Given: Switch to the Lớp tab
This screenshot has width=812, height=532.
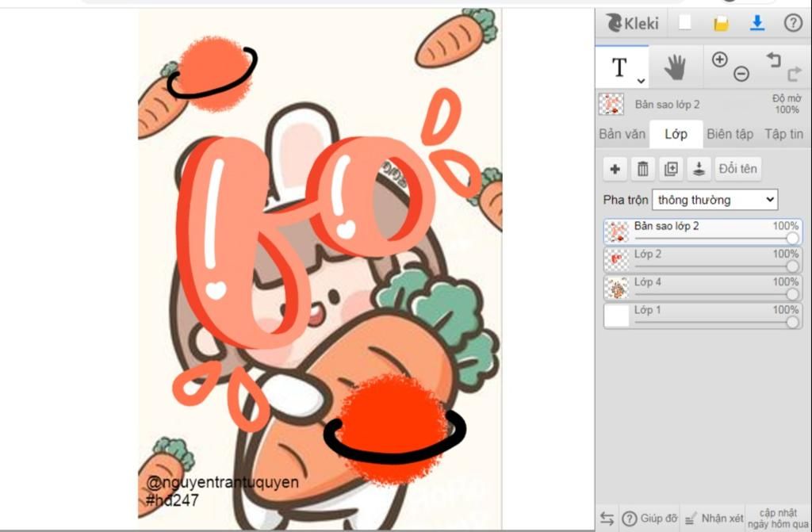Looking at the screenshot, I should (676, 134).
